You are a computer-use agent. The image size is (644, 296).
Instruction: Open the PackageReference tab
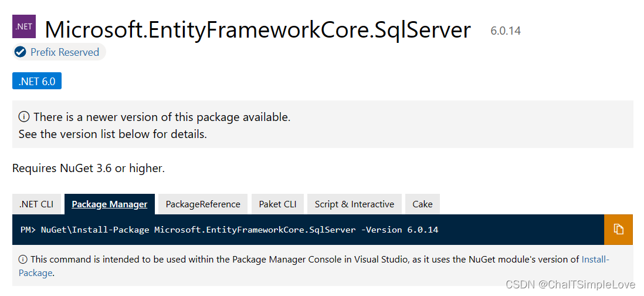point(203,204)
